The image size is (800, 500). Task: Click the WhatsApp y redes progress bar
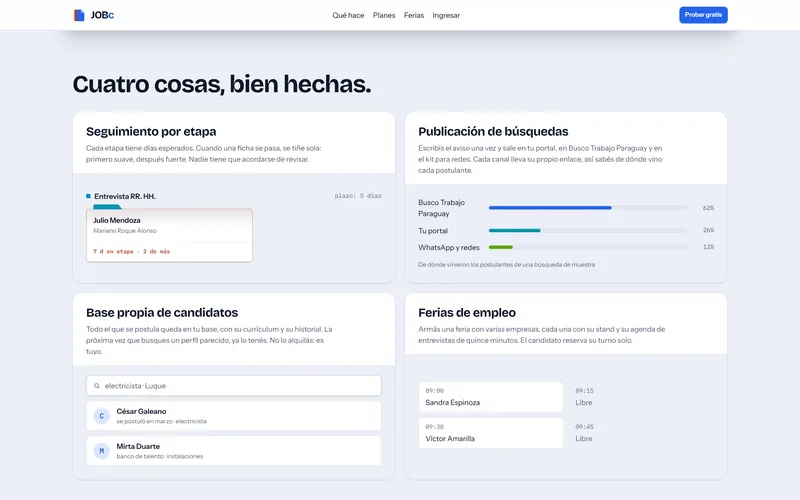point(588,247)
